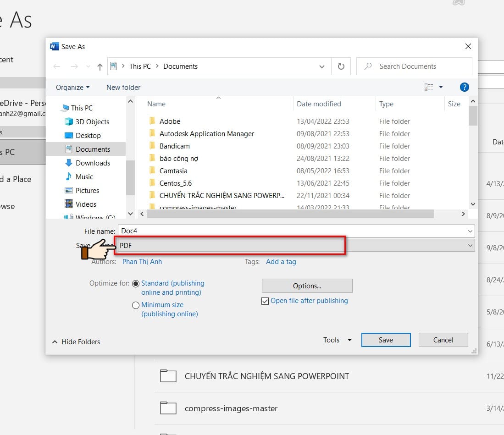Open the Save as type PDF dropdown
This screenshot has height=435, width=504.
click(296, 245)
